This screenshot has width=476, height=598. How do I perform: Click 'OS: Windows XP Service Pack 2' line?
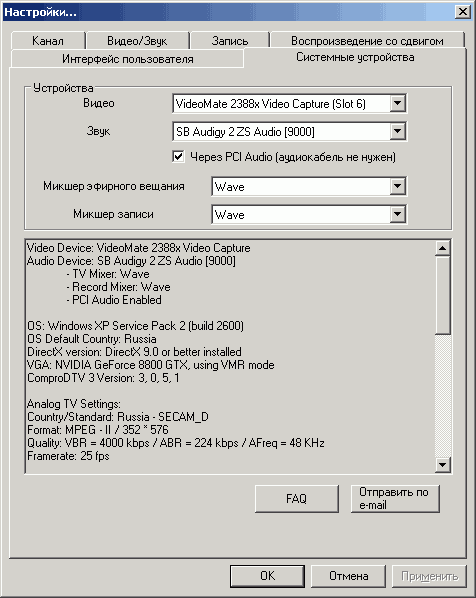click(x=135, y=326)
